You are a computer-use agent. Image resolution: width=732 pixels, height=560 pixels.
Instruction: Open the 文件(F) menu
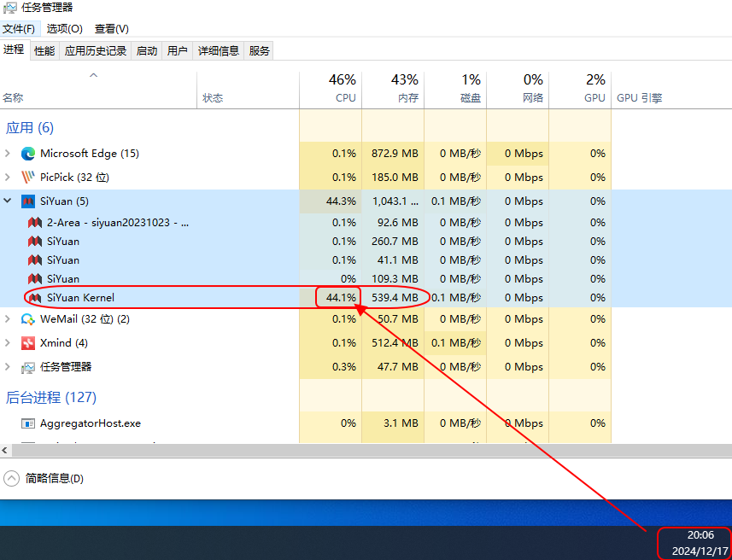click(x=19, y=29)
